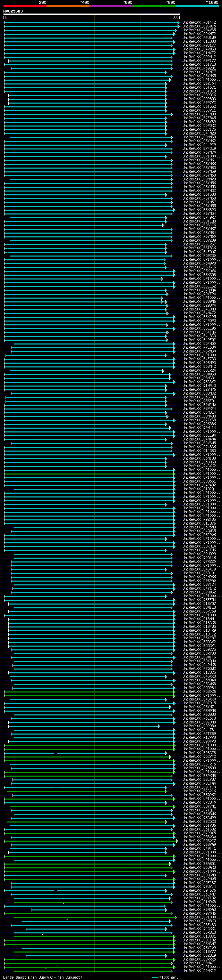Select the UniRef100_C4J929 label
This screenshot has width=222, height=980.
click(199, 145)
